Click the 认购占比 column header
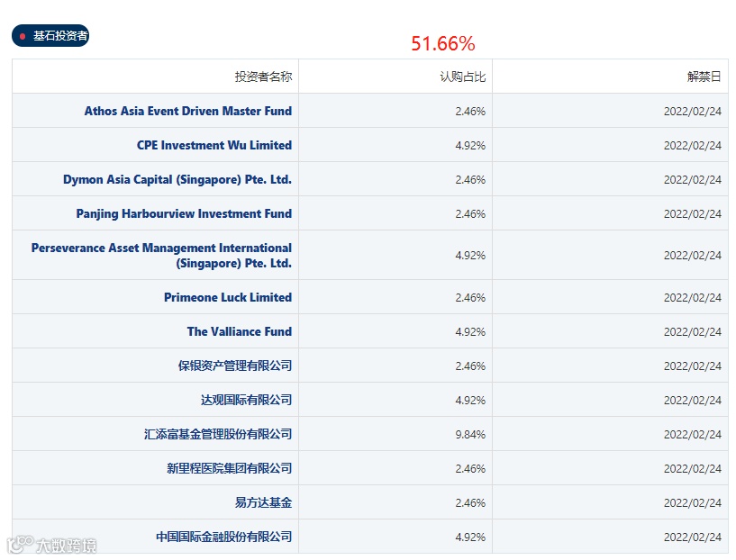This screenshot has height=560, width=736. click(462, 77)
